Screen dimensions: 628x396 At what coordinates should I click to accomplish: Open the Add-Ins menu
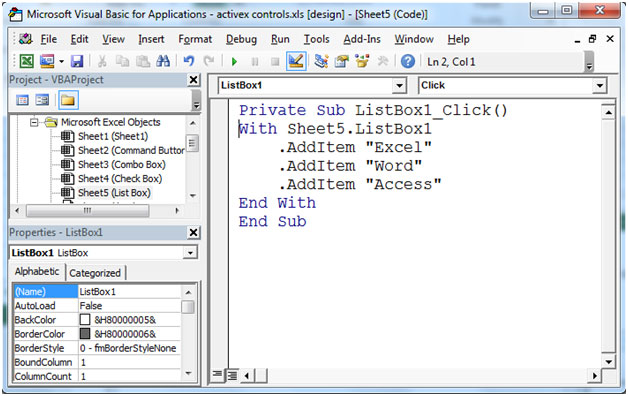pos(362,39)
